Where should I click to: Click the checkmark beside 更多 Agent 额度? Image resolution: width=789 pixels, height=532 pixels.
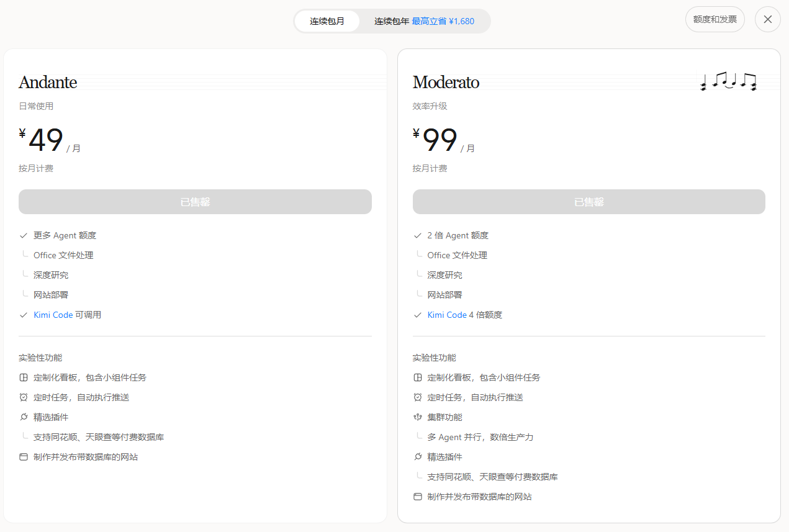tap(24, 235)
